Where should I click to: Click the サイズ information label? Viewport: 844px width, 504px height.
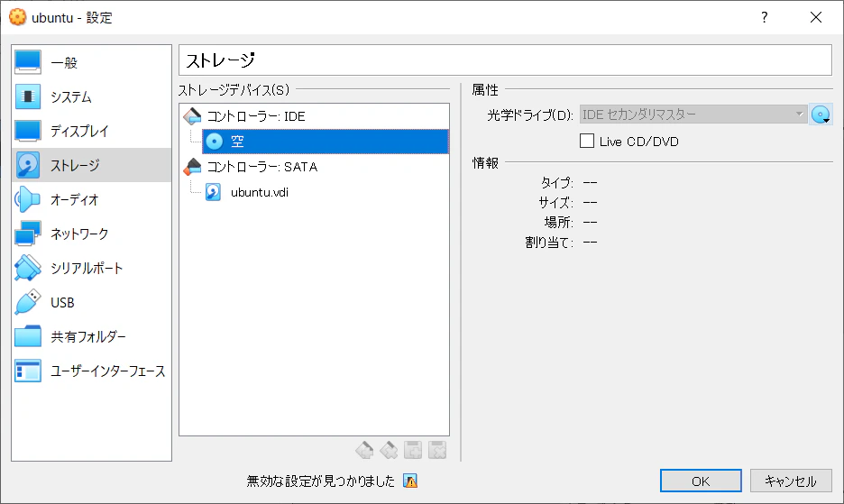pyautogui.click(x=556, y=203)
